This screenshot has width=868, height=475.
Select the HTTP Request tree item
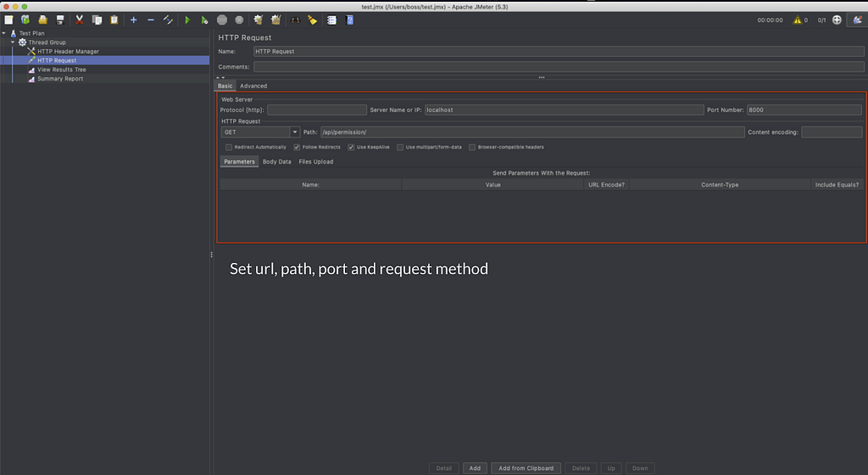click(57, 60)
